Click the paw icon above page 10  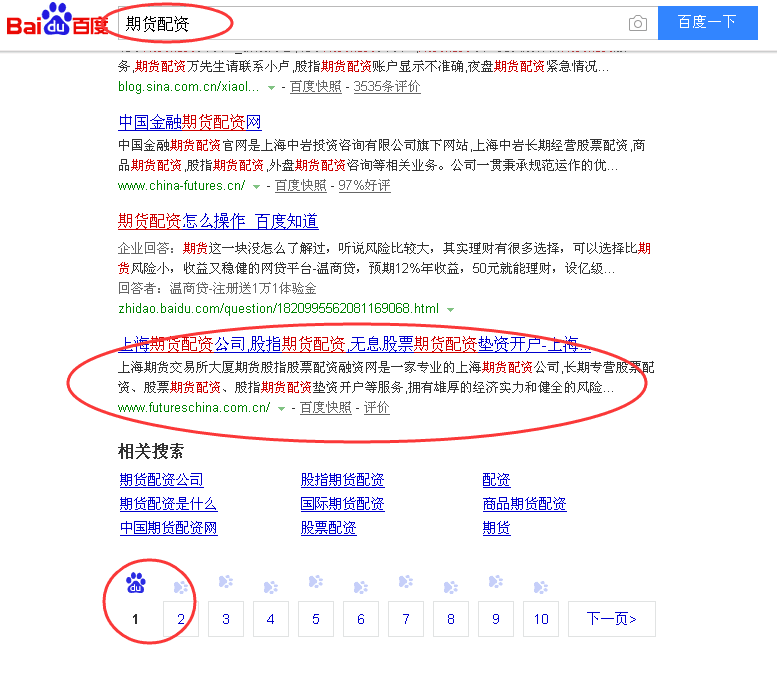541,587
